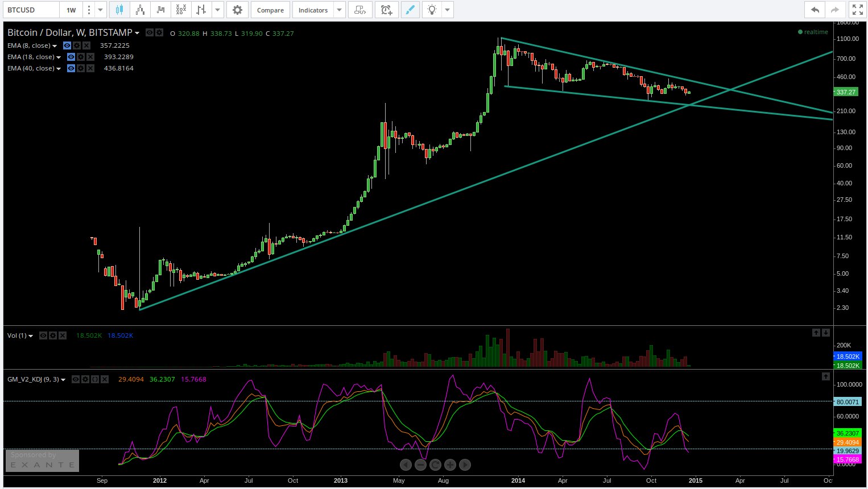
Task: Expand dropdown next to the lightbulb icon
Action: (448, 10)
